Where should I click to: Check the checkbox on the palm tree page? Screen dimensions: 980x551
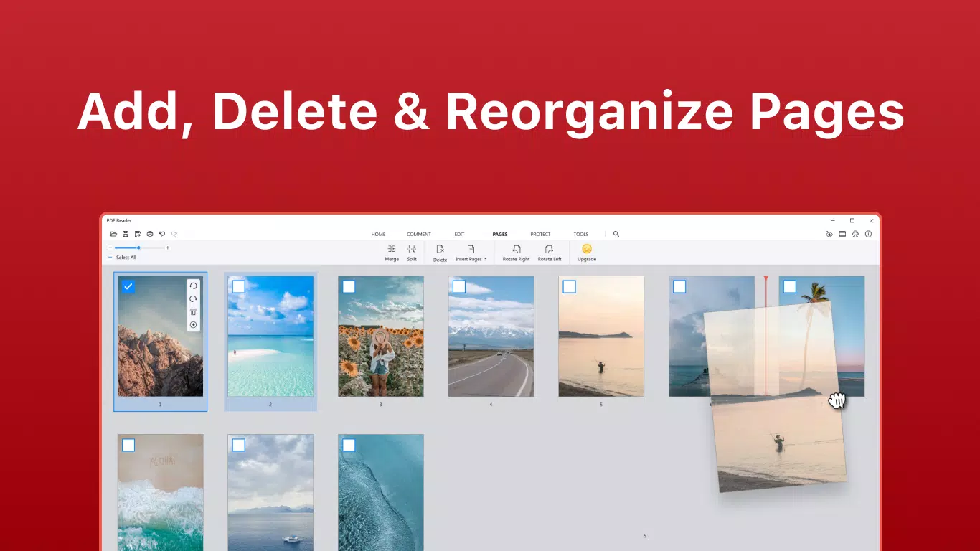coord(790,287)
